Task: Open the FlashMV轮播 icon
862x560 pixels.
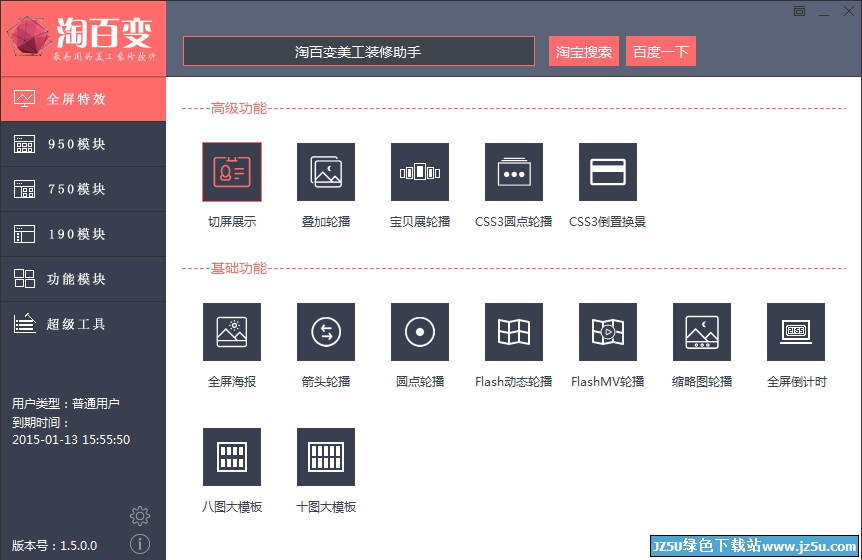Action: pyautogui.click(x=608, y=332)
